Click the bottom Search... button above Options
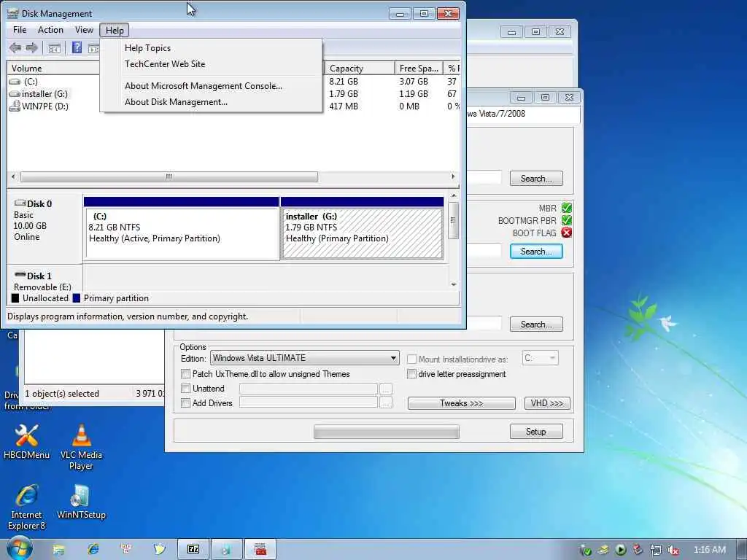Image resolution: width=747 pixels, height=560 pixels. point(536,324)
